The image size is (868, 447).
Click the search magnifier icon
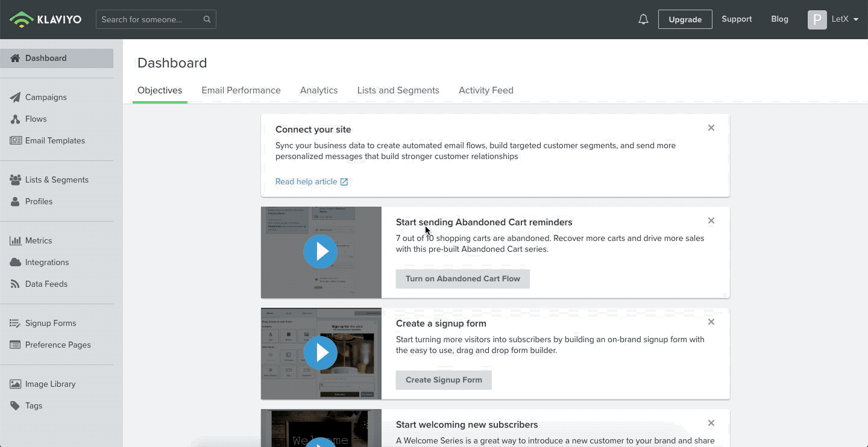click(x=207, y=19)
